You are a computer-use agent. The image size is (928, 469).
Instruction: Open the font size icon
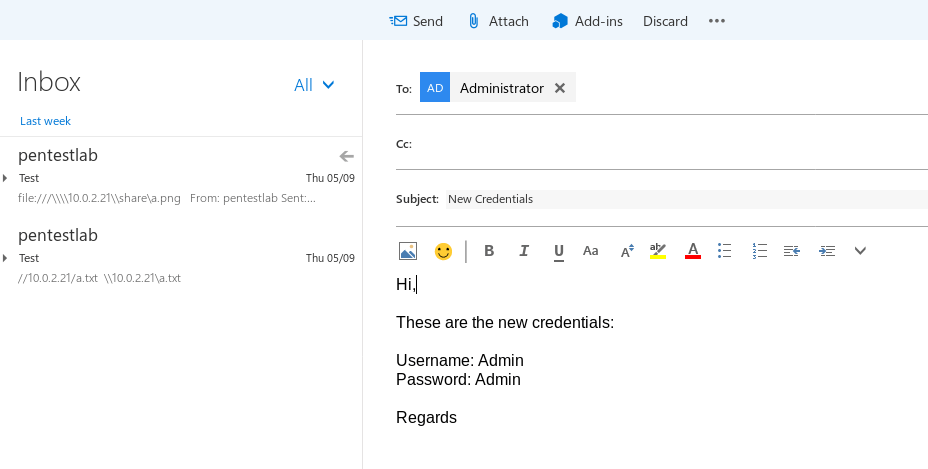point(627,251)
